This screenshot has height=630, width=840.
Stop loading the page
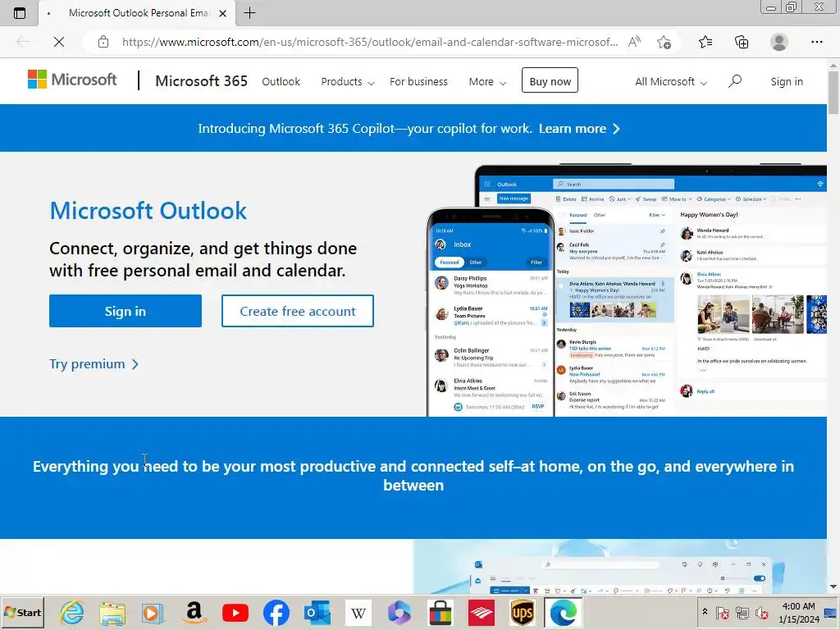point(59,42)
